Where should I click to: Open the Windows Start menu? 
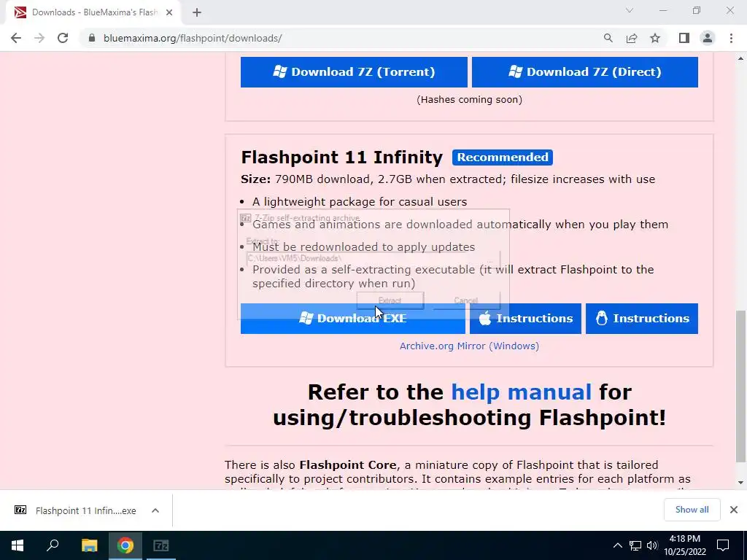[18, 545]
